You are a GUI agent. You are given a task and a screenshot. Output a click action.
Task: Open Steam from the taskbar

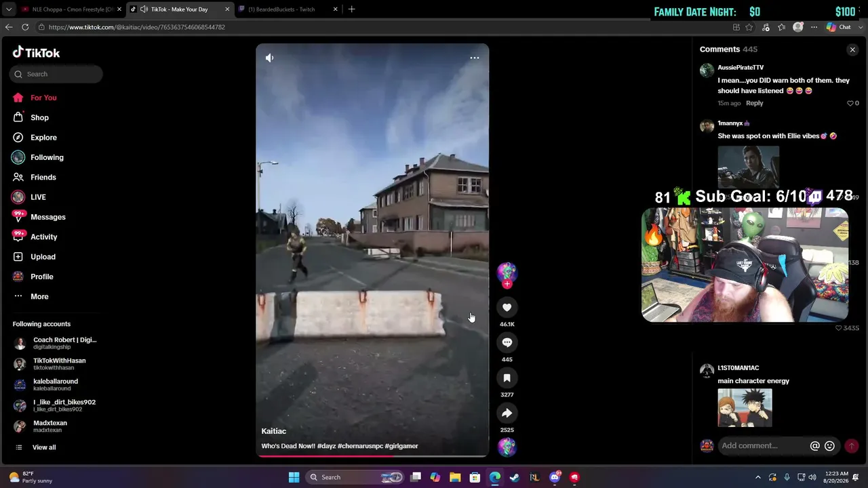(x=515, y=477)
